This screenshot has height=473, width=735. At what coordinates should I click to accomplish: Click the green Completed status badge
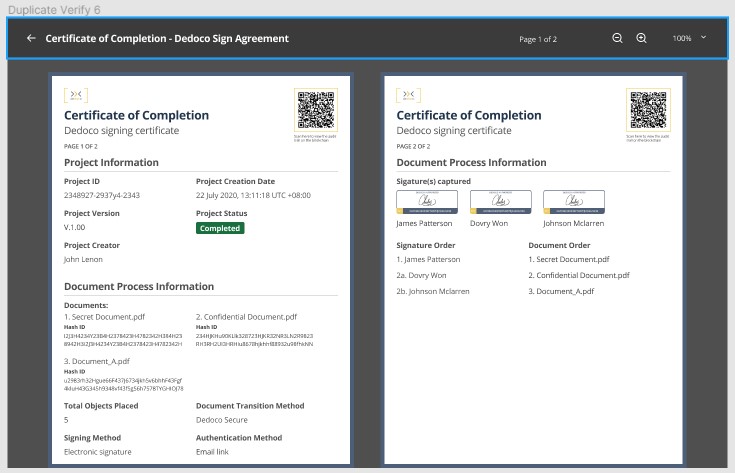[220, 228]
